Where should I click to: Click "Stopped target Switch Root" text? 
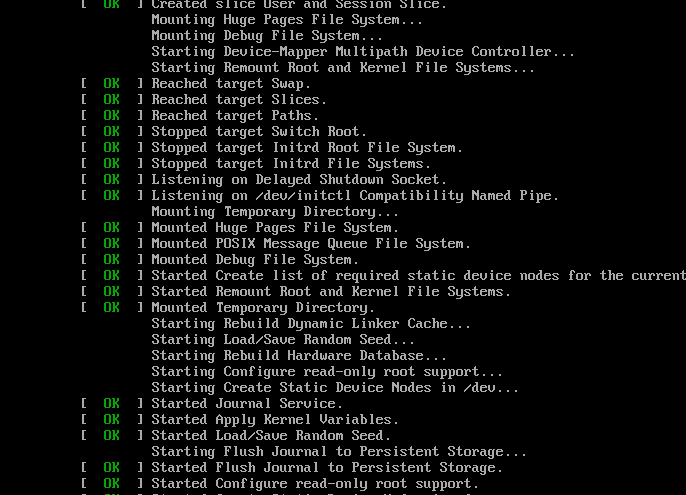pos(259,132)
